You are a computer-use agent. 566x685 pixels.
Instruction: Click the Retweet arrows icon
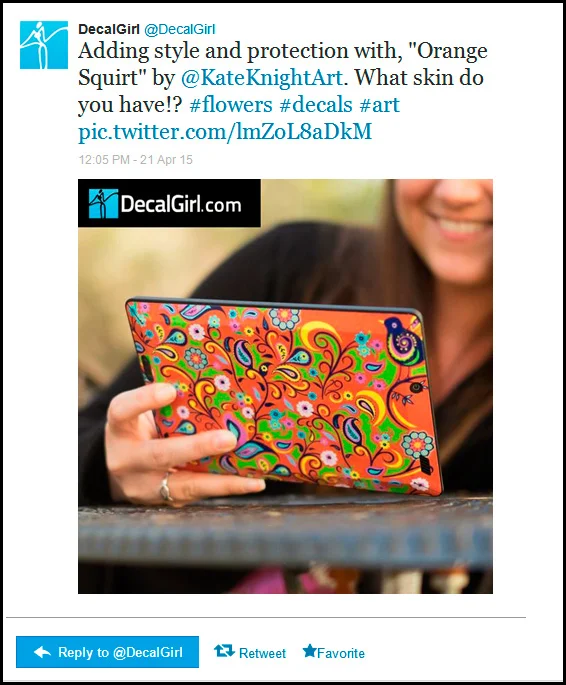click(x=224, y=651)
